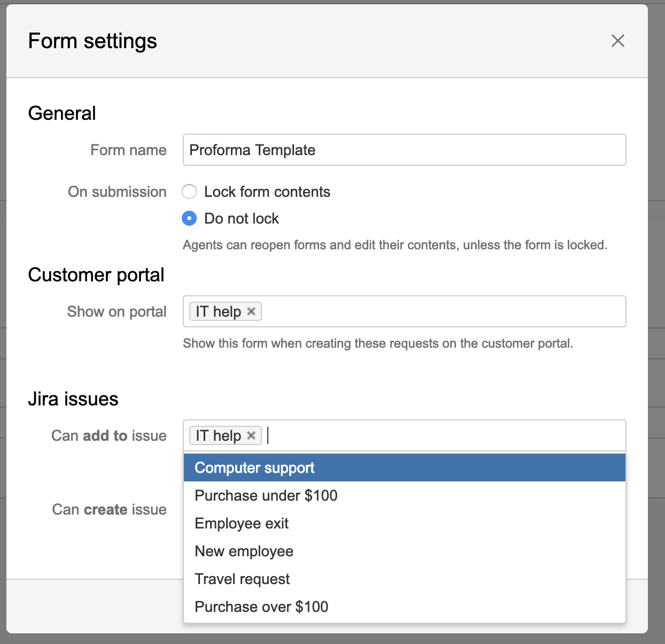Select the Lock form contents radio button
The image size is (665, 644).
point(189,191)
